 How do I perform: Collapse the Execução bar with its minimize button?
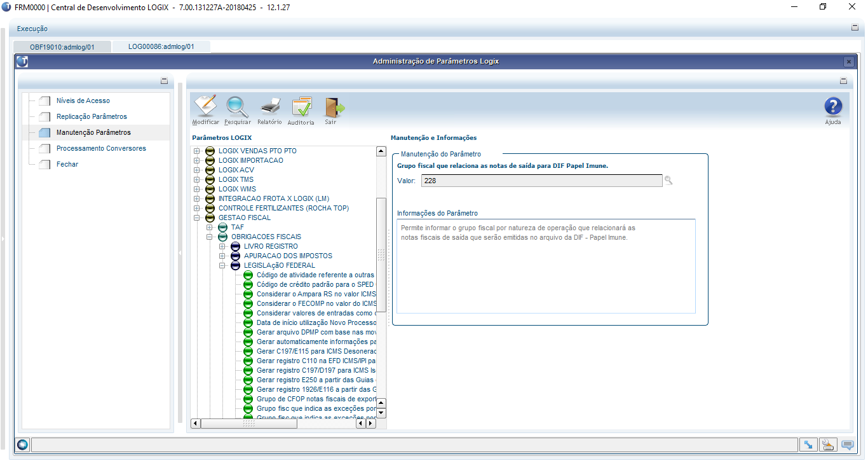pos(855,28)
